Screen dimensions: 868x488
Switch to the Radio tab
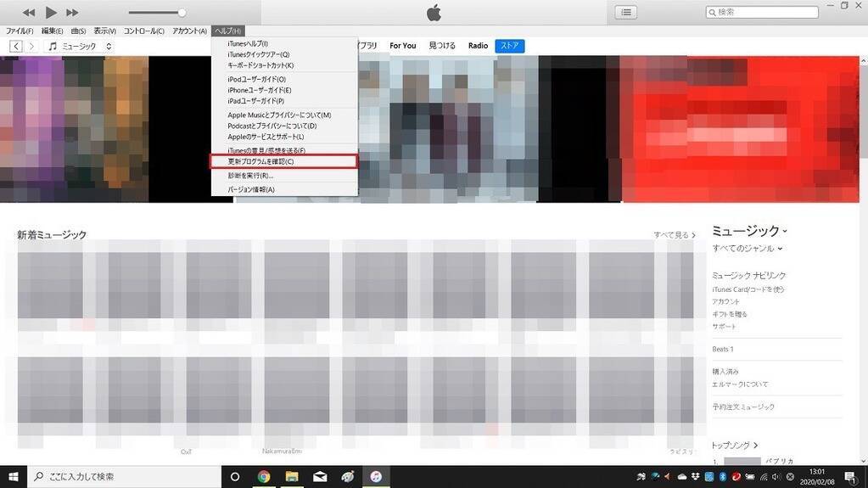tap(478, 46)
